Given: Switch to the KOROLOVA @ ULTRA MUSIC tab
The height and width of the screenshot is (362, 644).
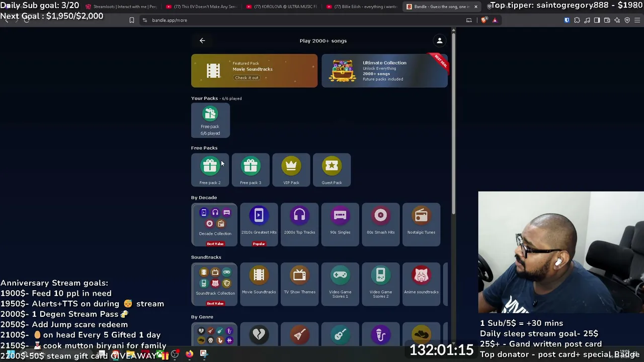Looking at the screenshot, I should click(x=282, y=7).
